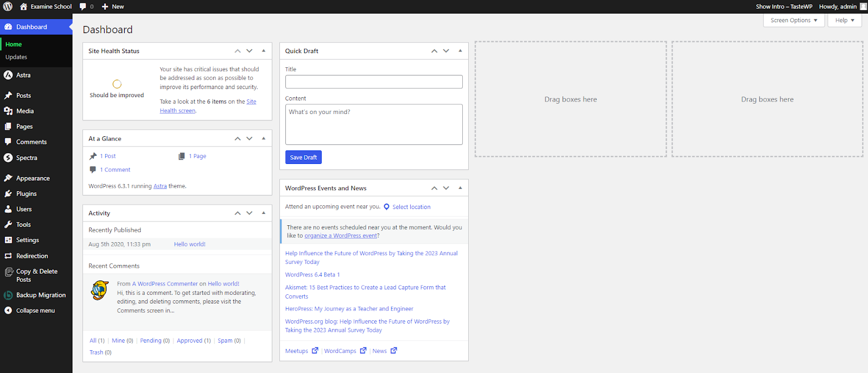Click the Save Draft button

[303, 157]
